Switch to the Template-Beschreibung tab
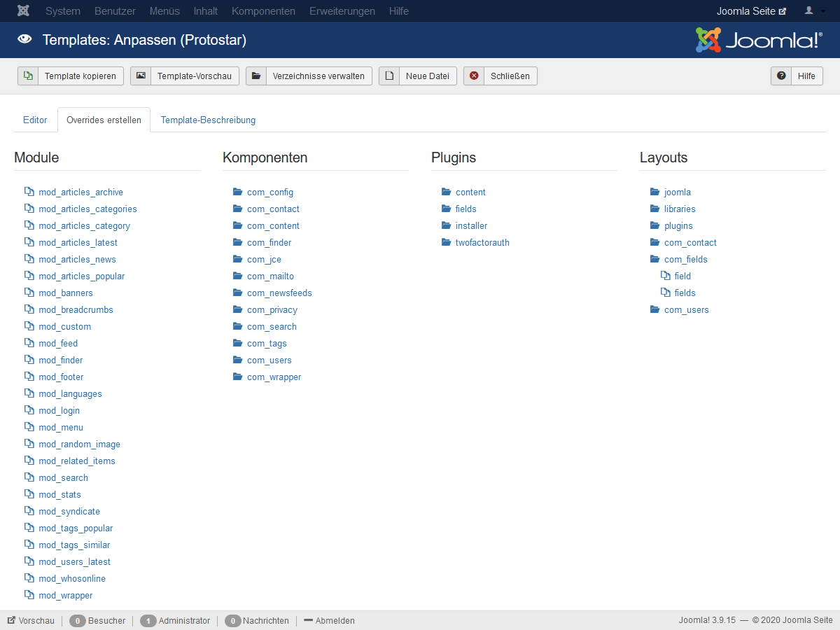 click(208, 120)
